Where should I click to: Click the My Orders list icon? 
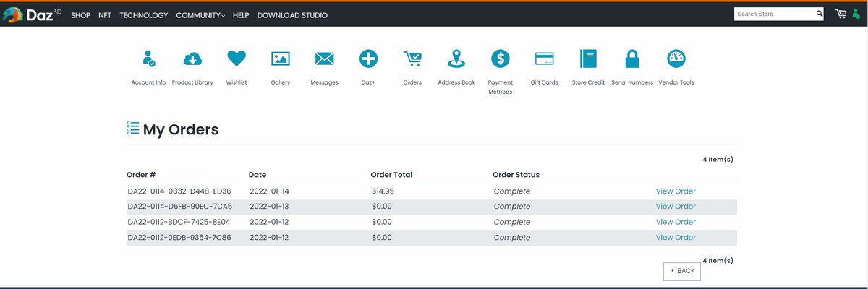pyautogui.click(x=132, y=129)
